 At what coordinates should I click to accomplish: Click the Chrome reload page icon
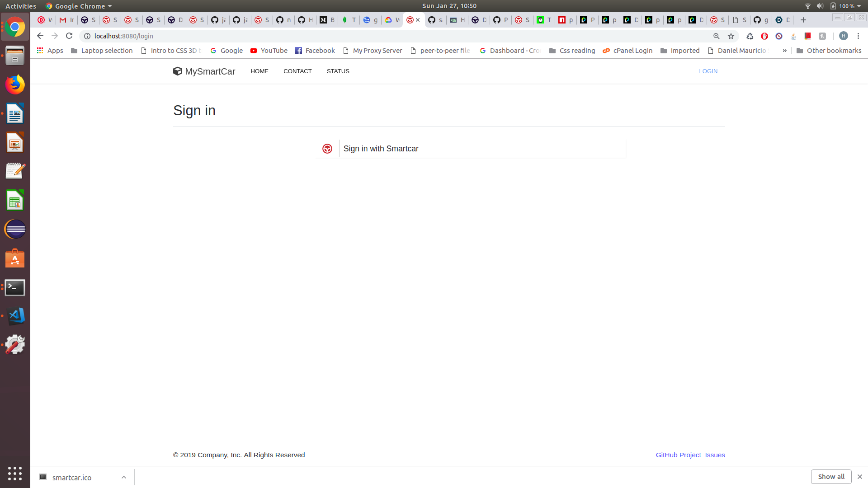pos(69,36)
